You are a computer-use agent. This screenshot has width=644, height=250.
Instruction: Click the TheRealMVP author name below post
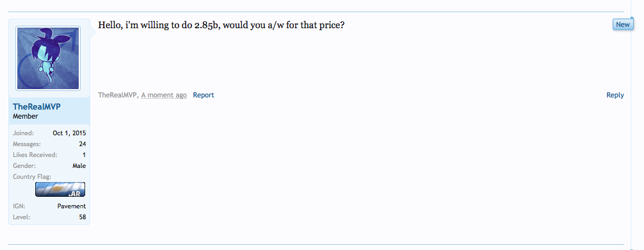click(117, 95)
